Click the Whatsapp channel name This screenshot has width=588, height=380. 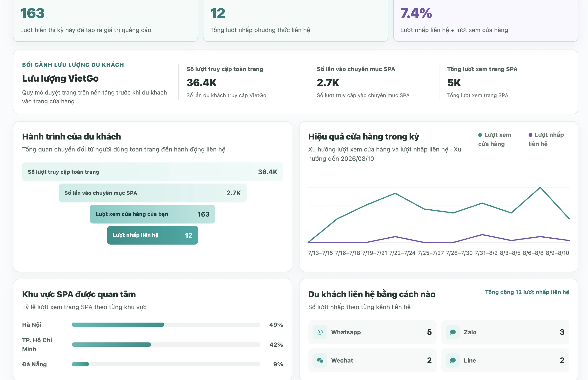coord(346,332)
